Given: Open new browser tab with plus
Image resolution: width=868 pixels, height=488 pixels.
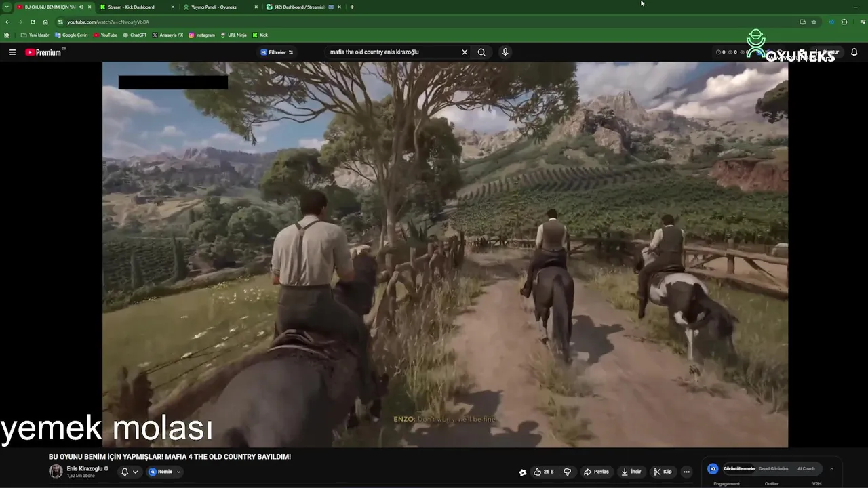Looking at the screenshot, I should [351, 7].
